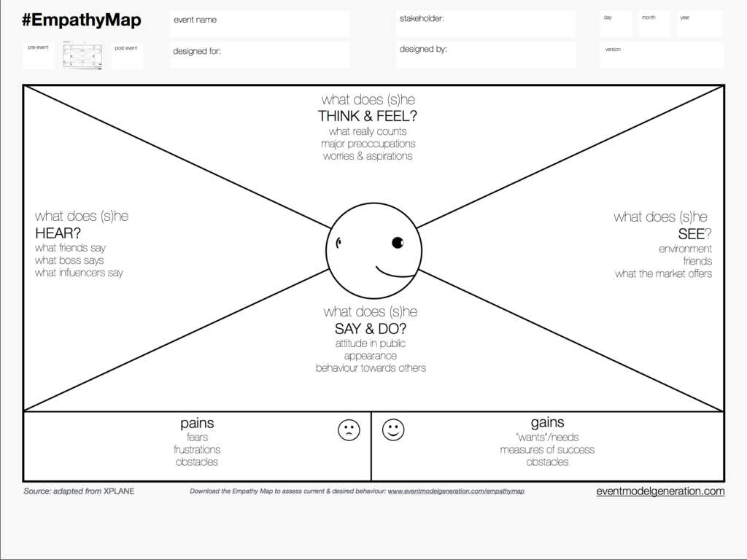Click the SAY & DO? heading
This screenshot has width=747, height=560.
pos(371,329)
